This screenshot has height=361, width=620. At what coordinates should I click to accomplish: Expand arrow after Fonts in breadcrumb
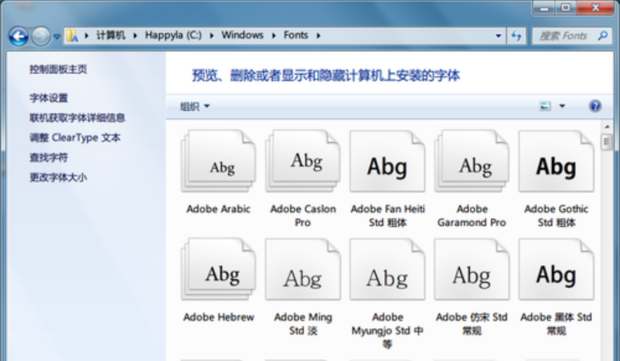[318, 36]
